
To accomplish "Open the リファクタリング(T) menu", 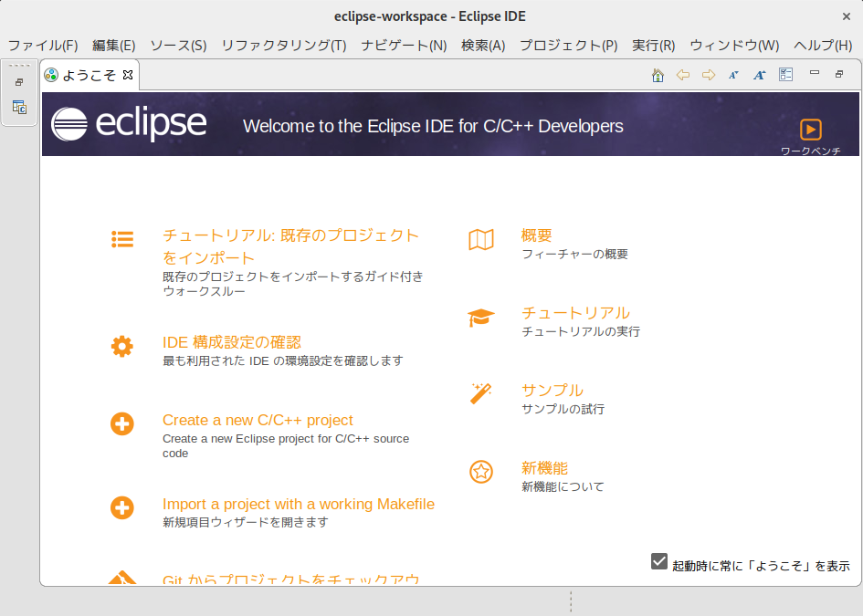I will point(284,45).
